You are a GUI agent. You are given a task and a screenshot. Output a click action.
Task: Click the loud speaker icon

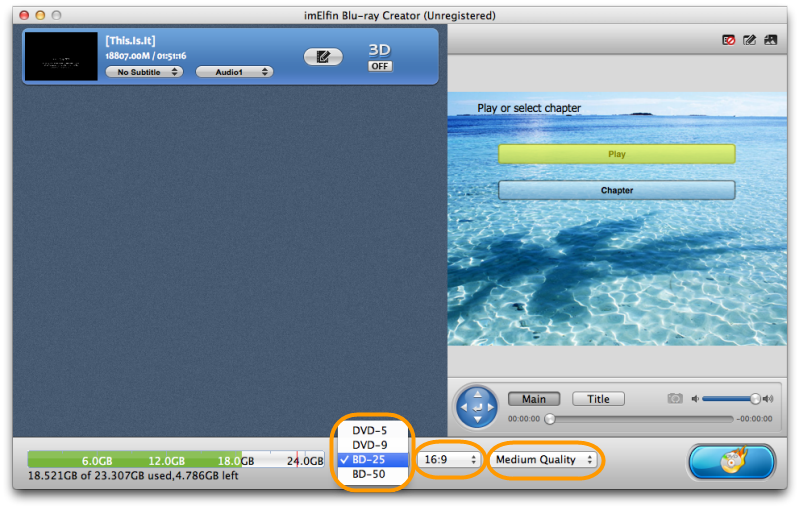(x=768, y=399)
